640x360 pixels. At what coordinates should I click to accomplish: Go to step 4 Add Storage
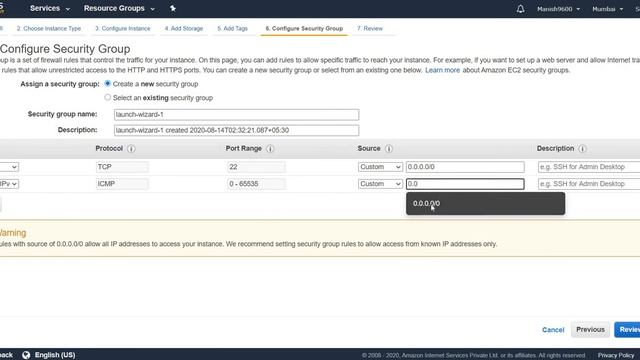pyautogui.click(x=184, y=29)
